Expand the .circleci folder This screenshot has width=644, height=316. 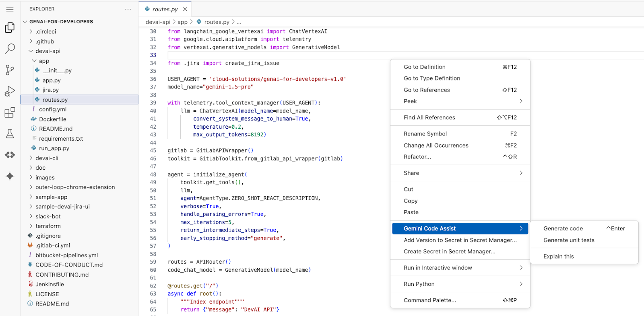coord(79,31)
